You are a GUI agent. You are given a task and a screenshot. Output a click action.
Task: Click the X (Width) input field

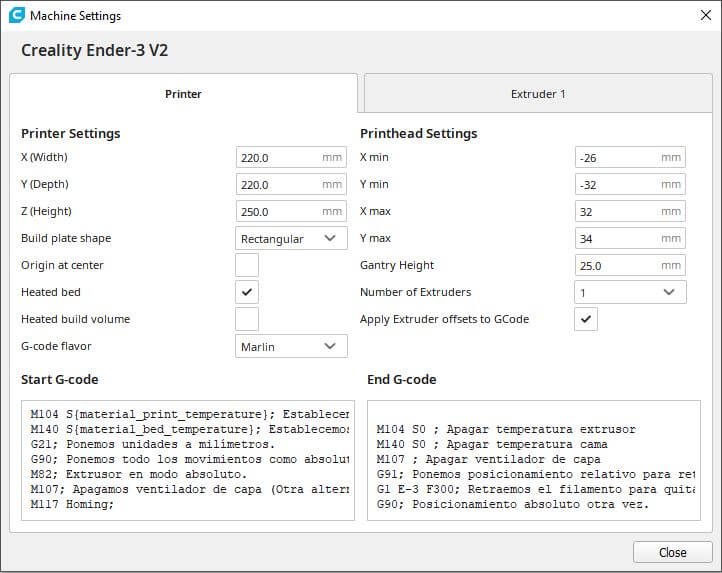(x=278, y=158)
